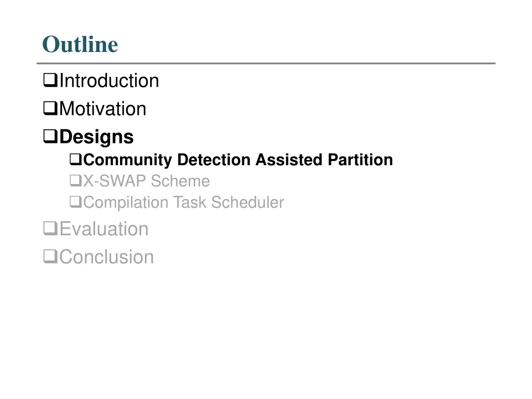Click the X-SWAP Scheme text

pyautogui.click(x=147, y=181)
